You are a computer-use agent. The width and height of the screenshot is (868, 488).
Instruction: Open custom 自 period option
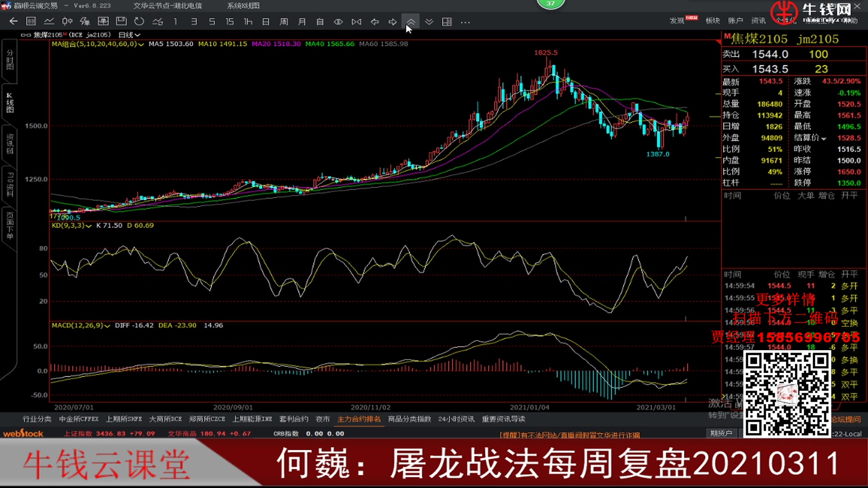tap(320, 21)
